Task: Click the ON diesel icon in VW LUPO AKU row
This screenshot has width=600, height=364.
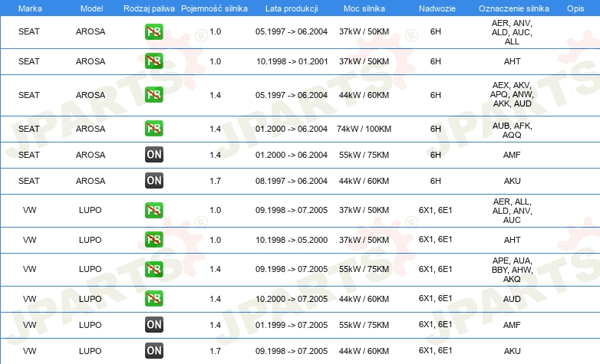Action: click(154, 351)
